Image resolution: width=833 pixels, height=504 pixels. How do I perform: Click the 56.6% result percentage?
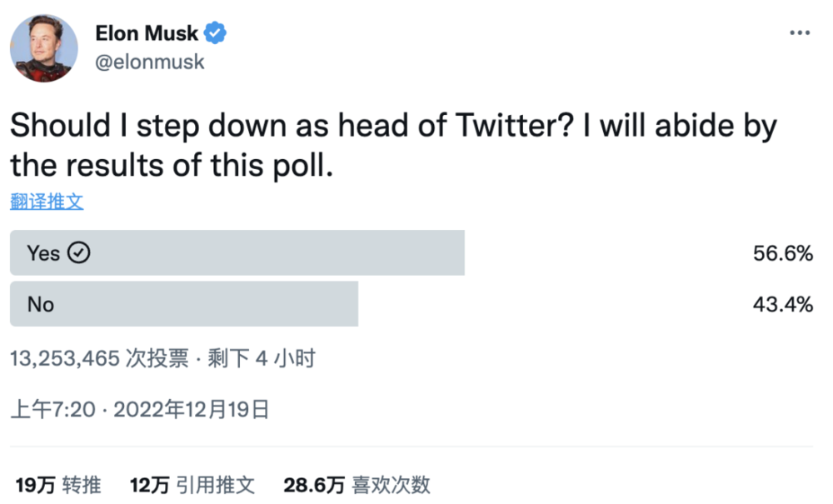coord(782,253)
